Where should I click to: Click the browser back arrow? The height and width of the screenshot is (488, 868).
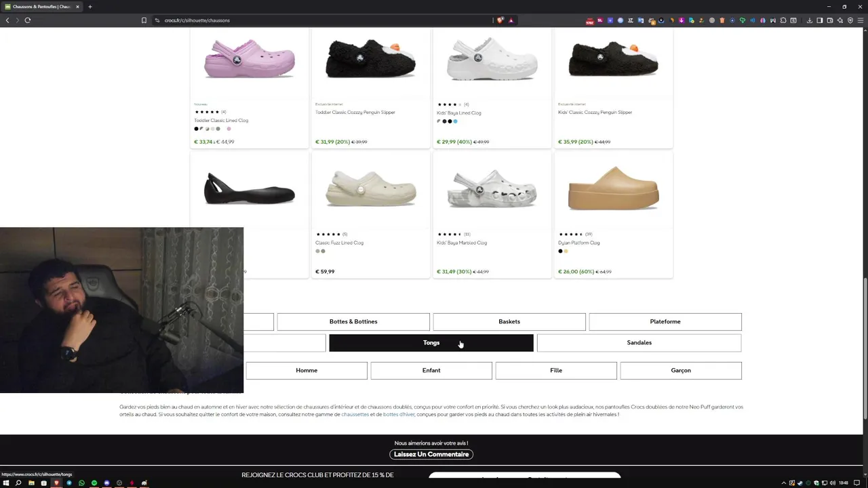click(x=7, y=20)
